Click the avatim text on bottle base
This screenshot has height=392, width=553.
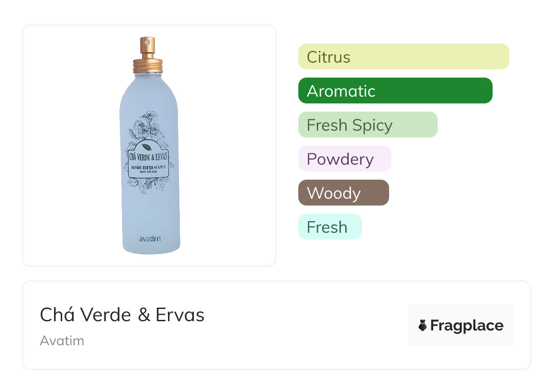[149, 238]
